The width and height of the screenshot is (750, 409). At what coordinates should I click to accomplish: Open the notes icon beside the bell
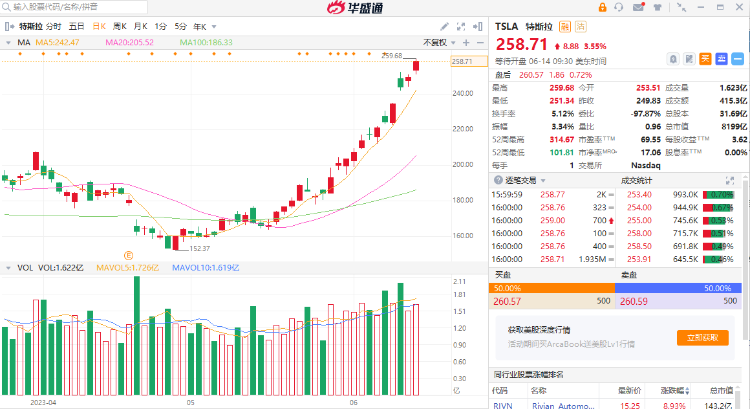click(x=689, y=59)
